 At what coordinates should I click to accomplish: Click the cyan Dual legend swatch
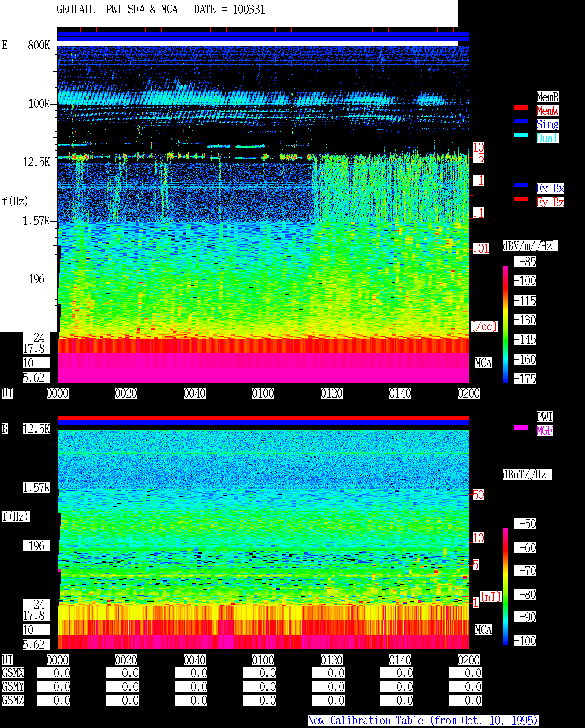(521, 135)
